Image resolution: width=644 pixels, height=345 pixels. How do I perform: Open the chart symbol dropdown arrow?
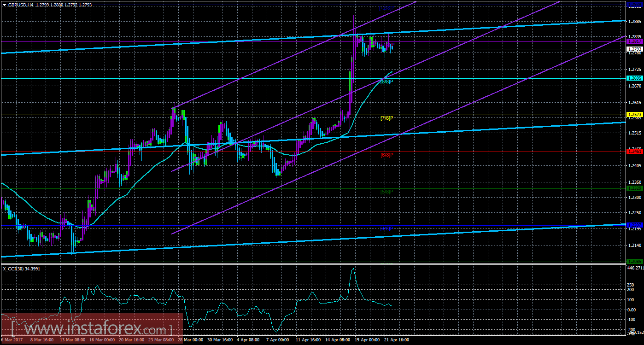pyautogui.click(x=4, y=4)
